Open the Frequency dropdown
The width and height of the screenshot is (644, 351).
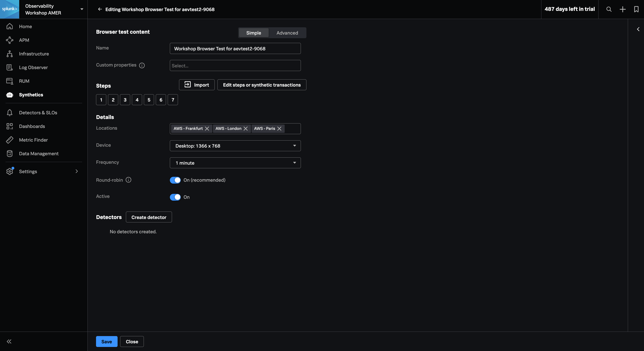click(235, 163)
